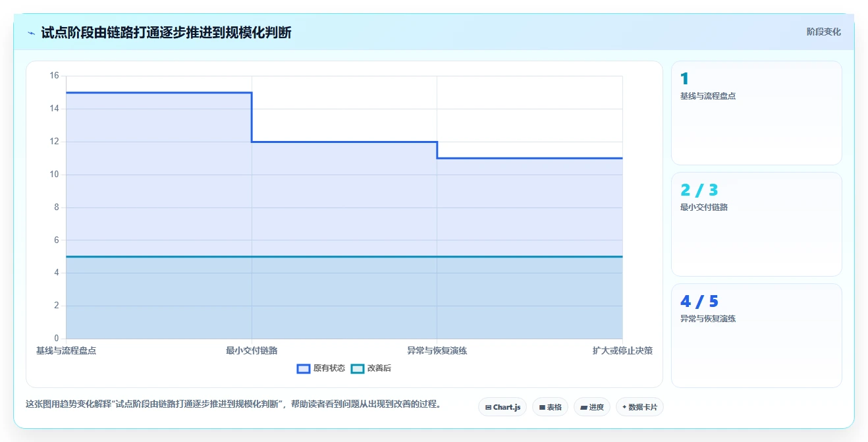Toggle the 原有状态 legend color box
Screen dimensions: 868x442
tap(304, 368)
